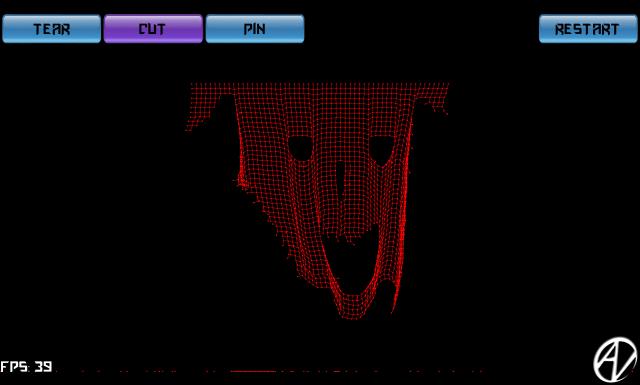This screenshot has height=385, width=640.
Task: Select the purple CUT mode button
Action: click(153, 29)
